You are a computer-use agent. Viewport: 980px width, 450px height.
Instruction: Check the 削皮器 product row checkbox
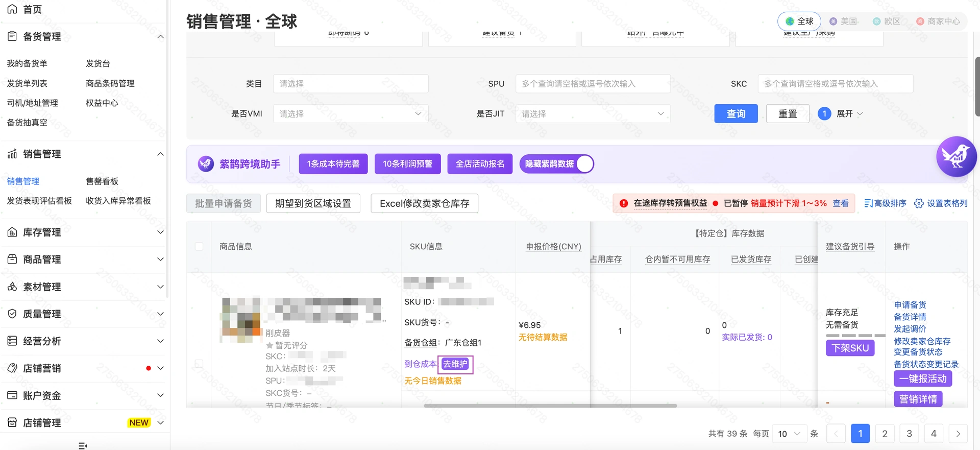tap(199, 364)
